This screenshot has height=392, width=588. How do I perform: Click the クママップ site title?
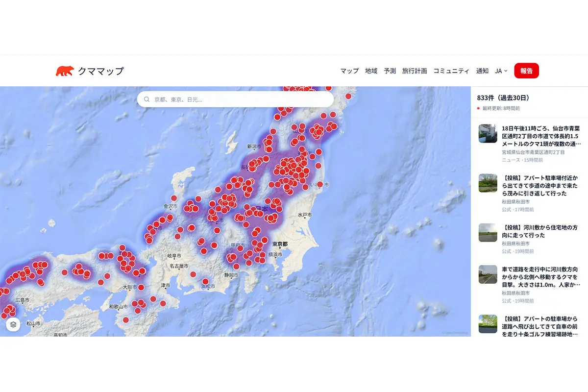tap(100, 71)
